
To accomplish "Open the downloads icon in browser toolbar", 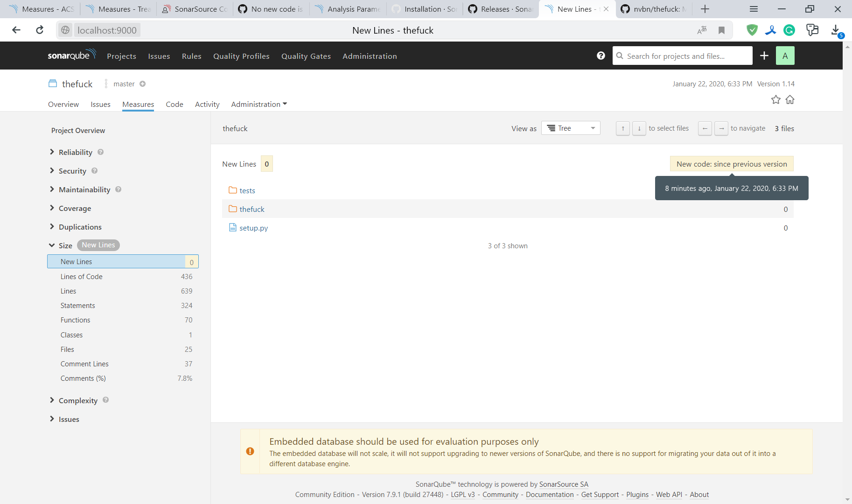I will (836, 30).
